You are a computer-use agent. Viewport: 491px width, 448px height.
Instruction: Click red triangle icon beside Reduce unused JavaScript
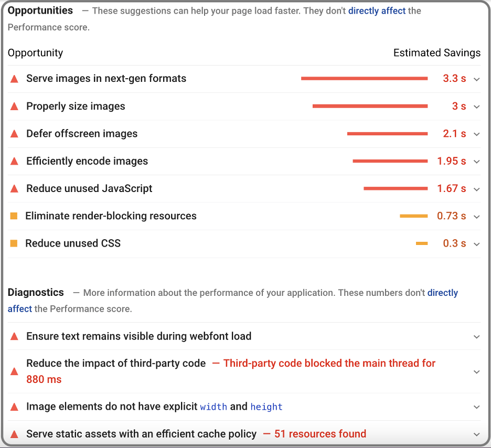pyautogui.click(x=14, y=189)
